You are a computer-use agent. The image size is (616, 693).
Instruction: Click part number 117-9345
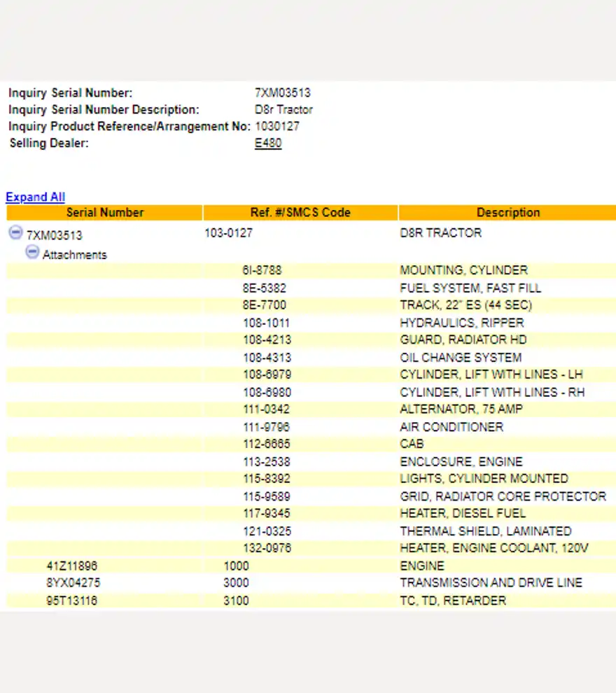point(267,514)
